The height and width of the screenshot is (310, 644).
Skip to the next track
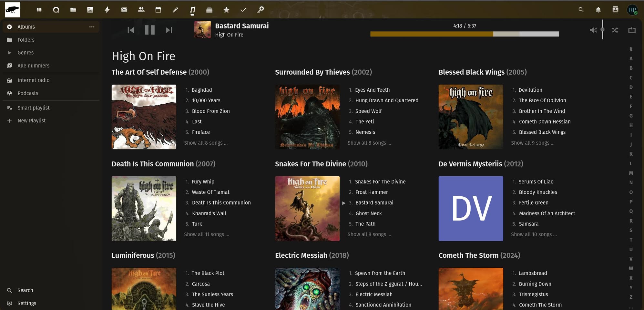(169, 30)
